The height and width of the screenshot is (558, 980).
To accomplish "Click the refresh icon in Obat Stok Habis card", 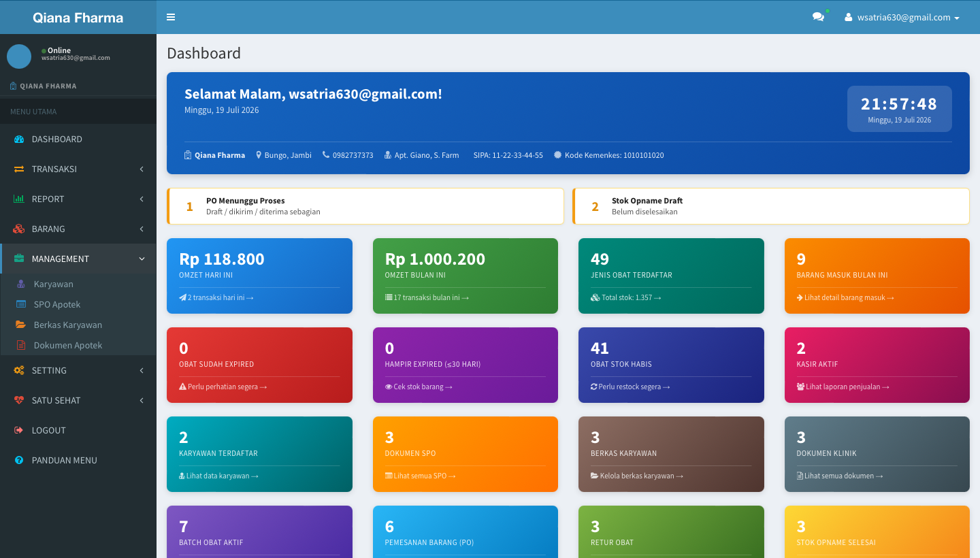I will pos(594,387).
